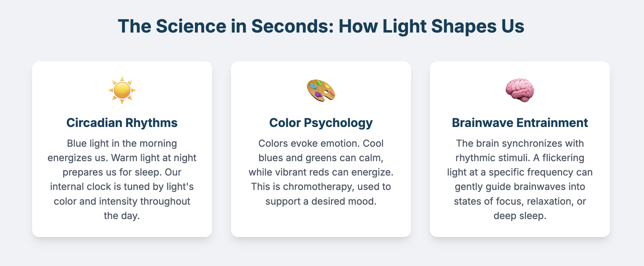Click "How Light Shapes Us" in the title

click(x=431, y=26)
